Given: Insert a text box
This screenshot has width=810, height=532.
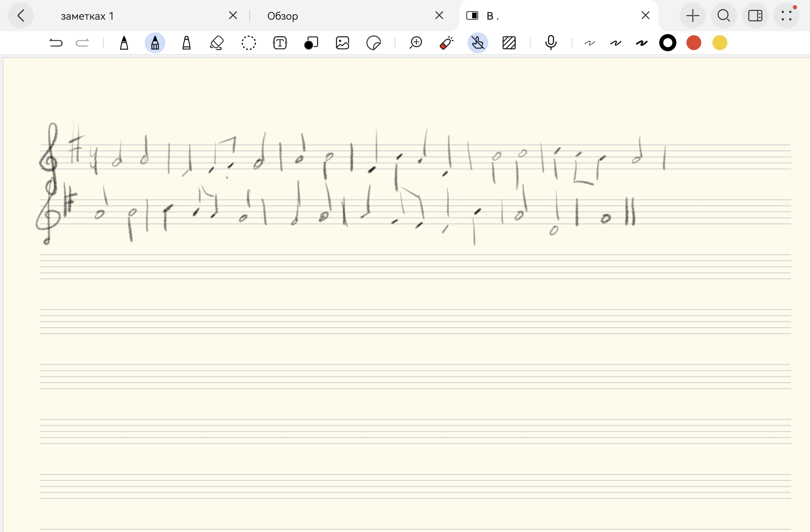Looking at the screenshot, I should [280, 43].
